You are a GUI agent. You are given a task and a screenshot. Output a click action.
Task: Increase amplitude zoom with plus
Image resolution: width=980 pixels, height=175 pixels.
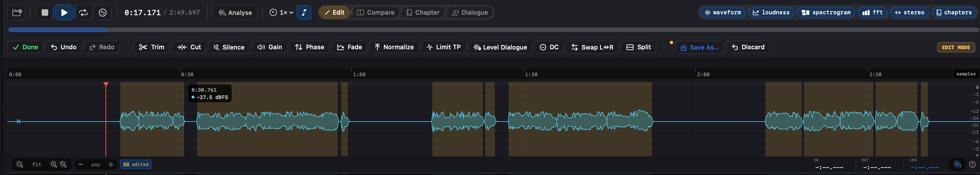click(111, 164)
